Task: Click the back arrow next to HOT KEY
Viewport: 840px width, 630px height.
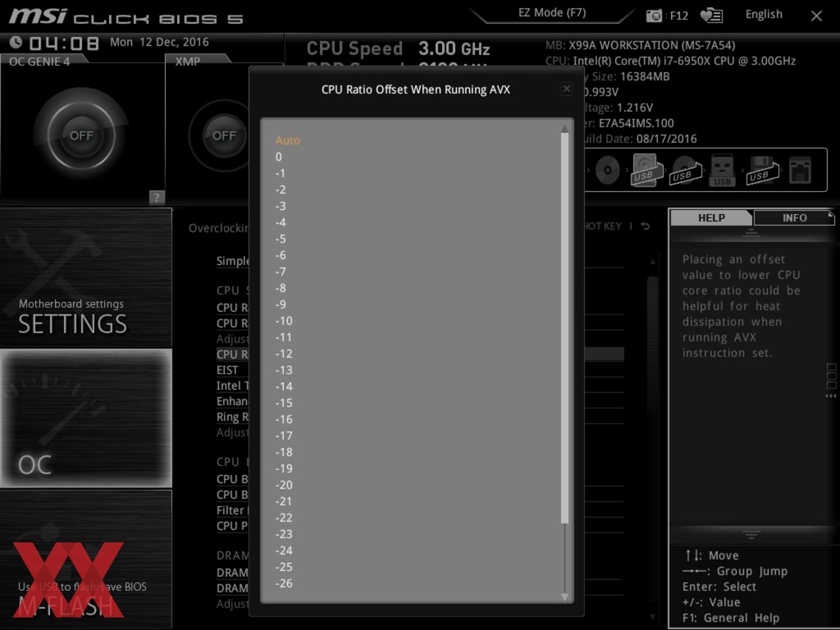Action: point(645,226)
